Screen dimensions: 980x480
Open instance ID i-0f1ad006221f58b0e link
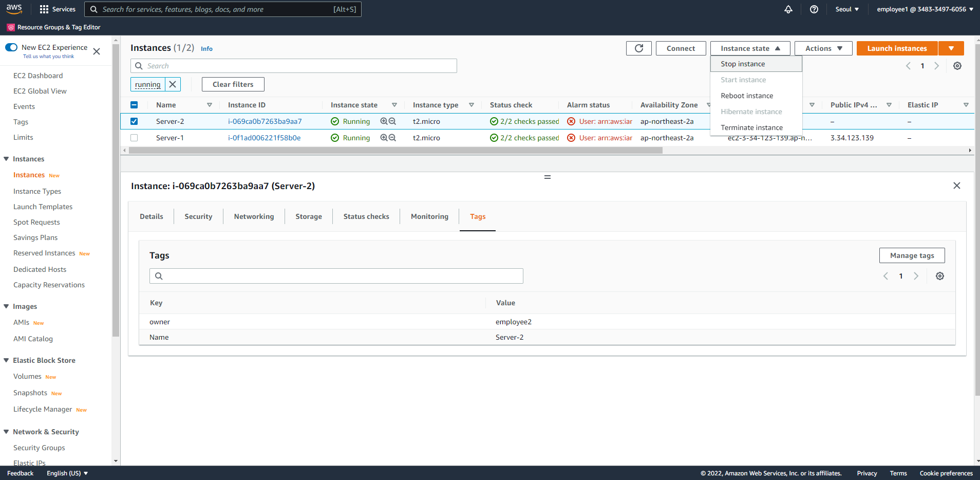coord(264,138)
